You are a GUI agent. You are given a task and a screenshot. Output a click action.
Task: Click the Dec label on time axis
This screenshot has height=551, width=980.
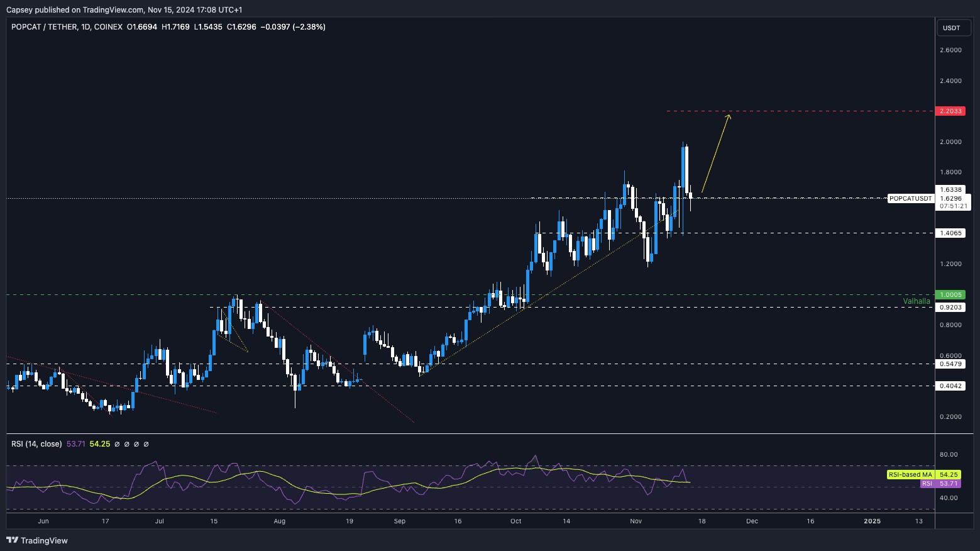click(752, 521)
